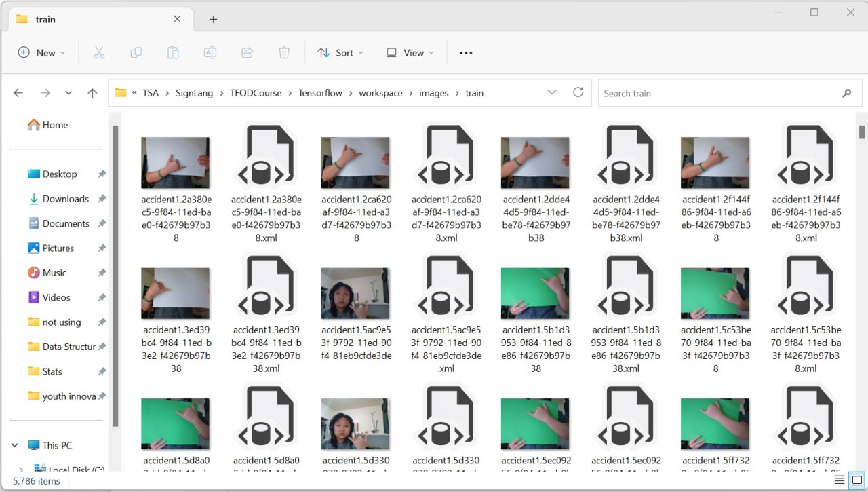The height and width of the screenshot is (492, 868).
Task: Click the Copy icon in toolbar
Action: [136, 52]
